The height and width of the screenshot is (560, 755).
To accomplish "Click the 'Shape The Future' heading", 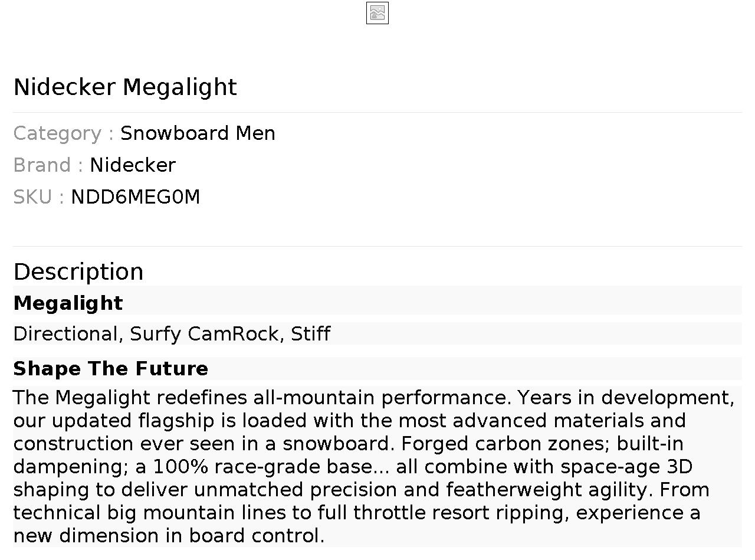I will tap(111, 369).
